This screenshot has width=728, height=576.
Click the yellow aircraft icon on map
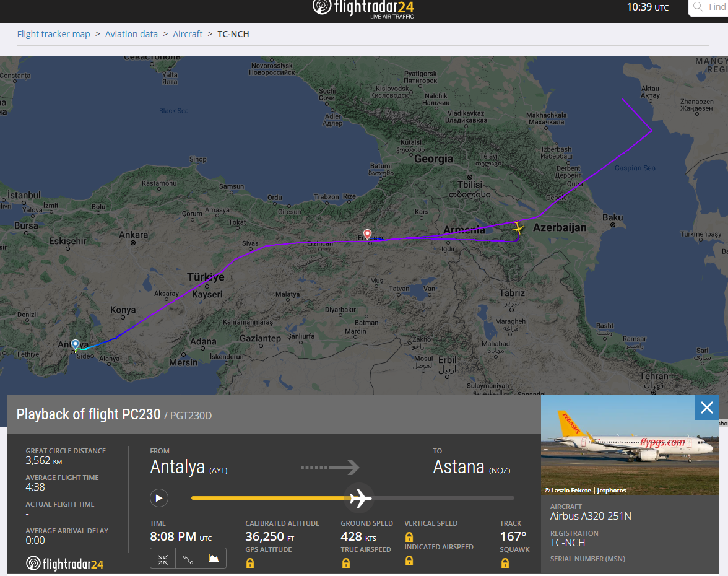click(518, 229)
